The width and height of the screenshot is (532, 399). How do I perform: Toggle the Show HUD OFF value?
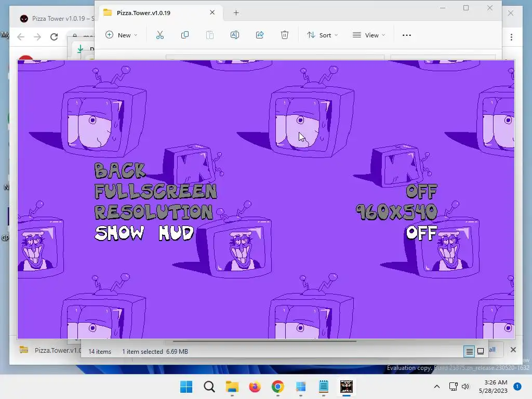(421, 233)
